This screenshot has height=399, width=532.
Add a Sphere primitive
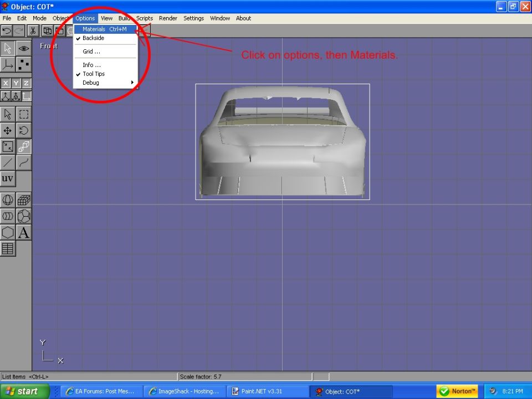7,200
